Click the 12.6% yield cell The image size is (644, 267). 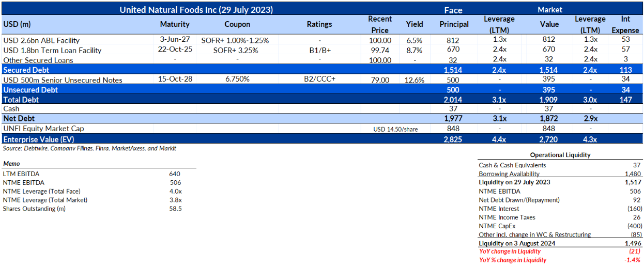(415, 80)
